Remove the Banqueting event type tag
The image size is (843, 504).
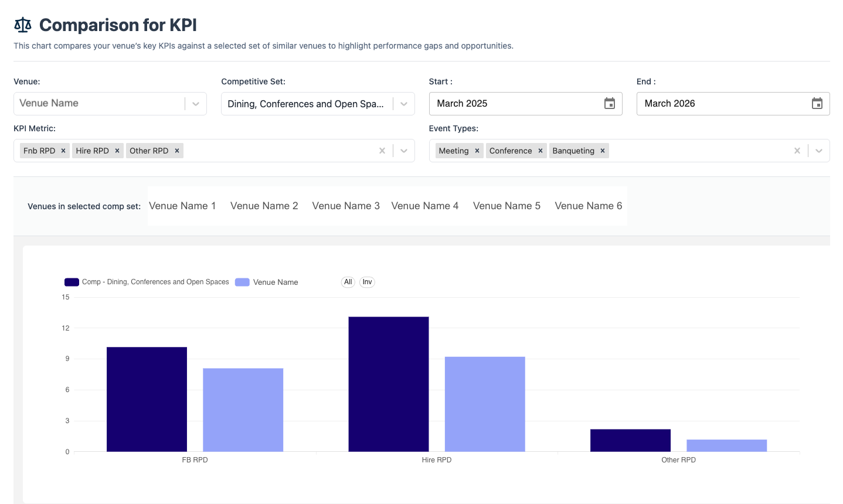pos(603,150)
